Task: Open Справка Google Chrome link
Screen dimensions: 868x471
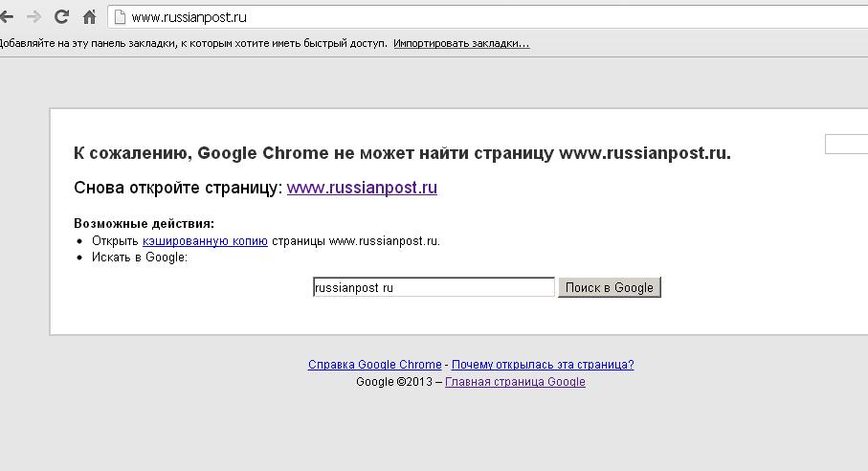Action: click(x=375, y=365)
